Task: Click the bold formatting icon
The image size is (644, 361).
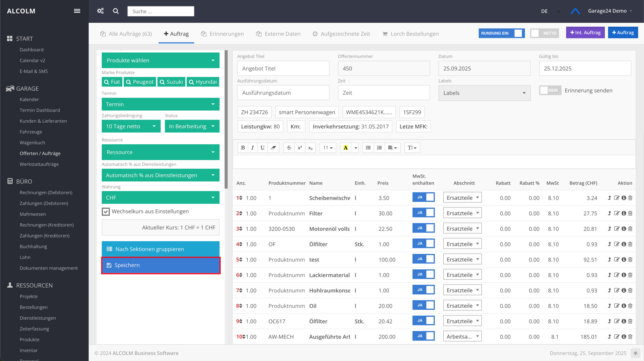Action: [243, 148]
